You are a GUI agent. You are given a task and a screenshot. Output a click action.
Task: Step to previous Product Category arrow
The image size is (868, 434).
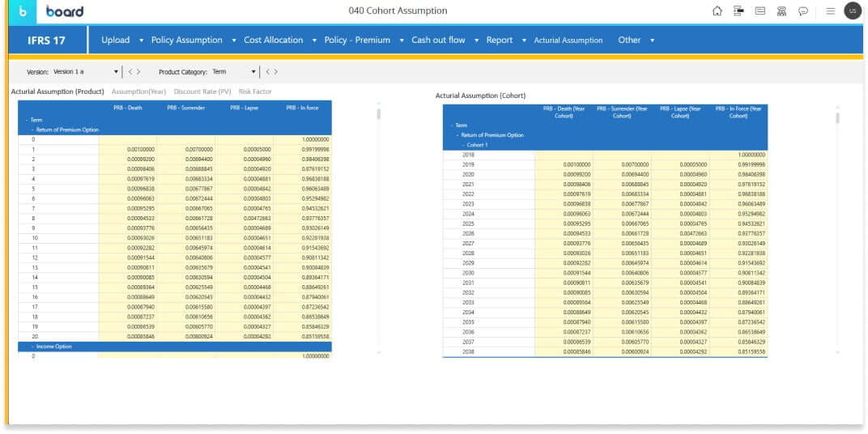[267, 72]
